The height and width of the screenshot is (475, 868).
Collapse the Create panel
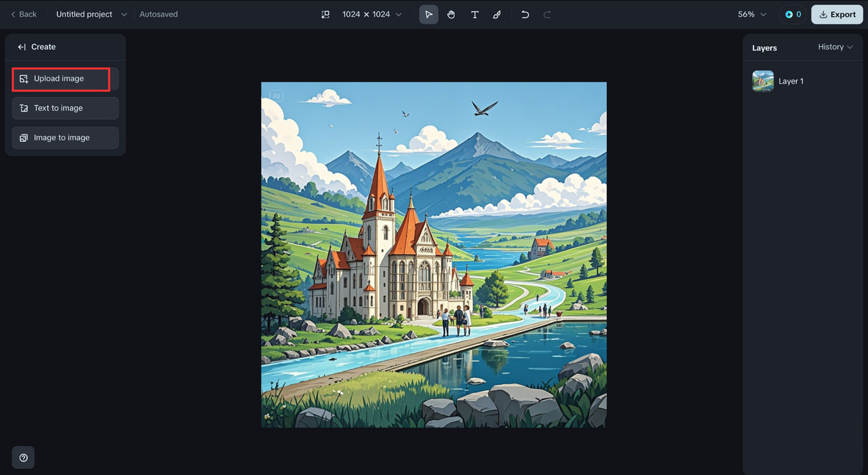[22, 47]
